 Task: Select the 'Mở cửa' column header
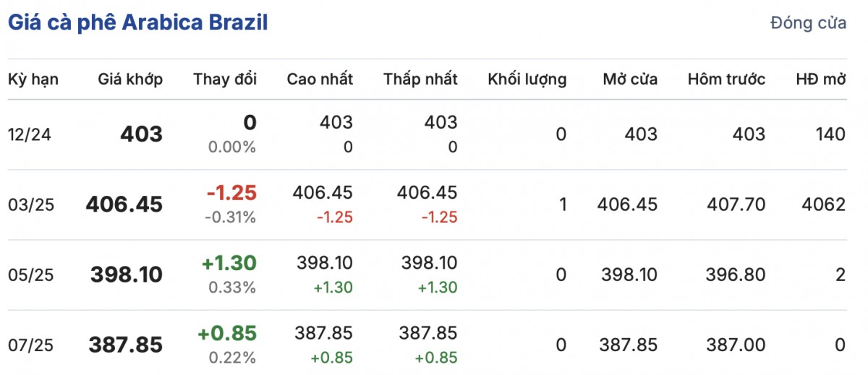click(630, 79)
